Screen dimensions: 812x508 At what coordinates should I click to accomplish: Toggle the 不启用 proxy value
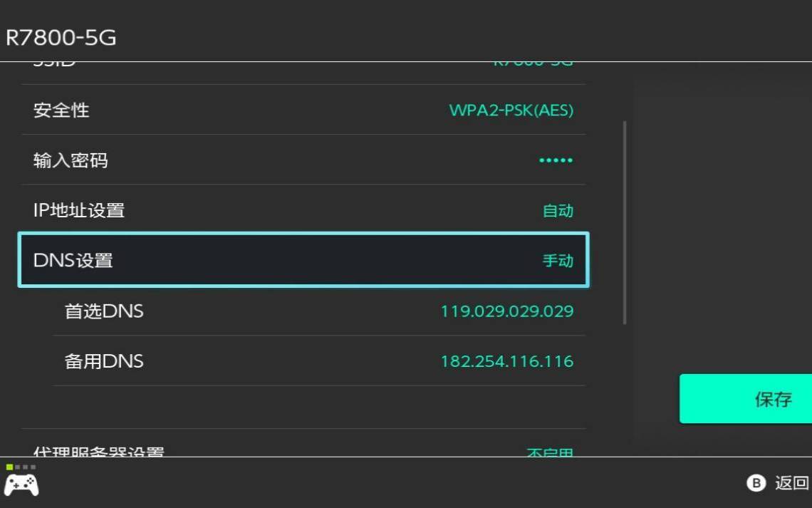point(549,452)
